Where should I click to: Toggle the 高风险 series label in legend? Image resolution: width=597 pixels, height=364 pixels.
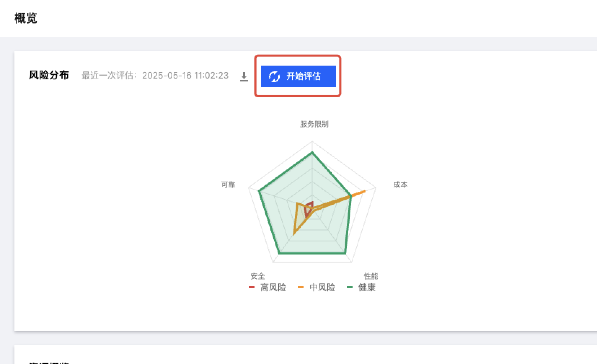coord(273,287)
